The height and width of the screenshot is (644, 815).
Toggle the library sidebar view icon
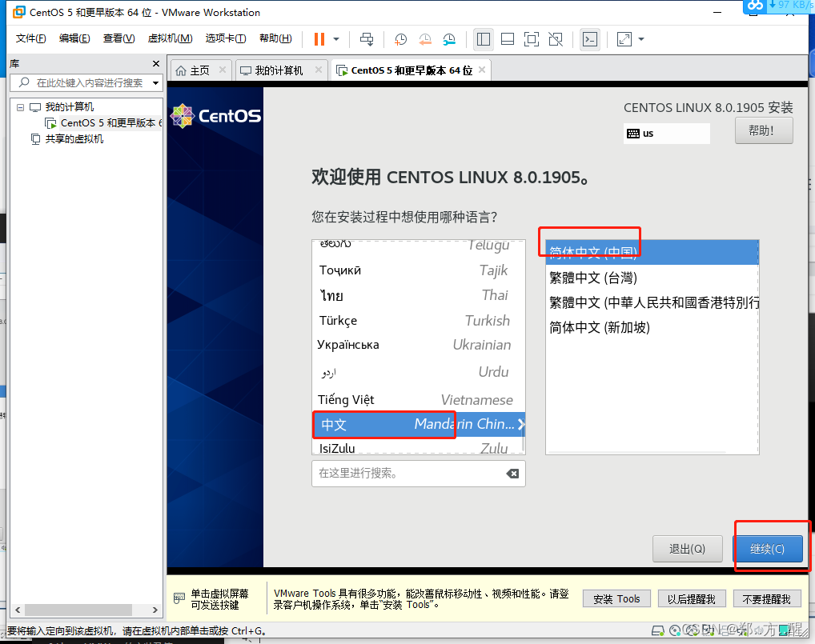click(x=484, y=39)
